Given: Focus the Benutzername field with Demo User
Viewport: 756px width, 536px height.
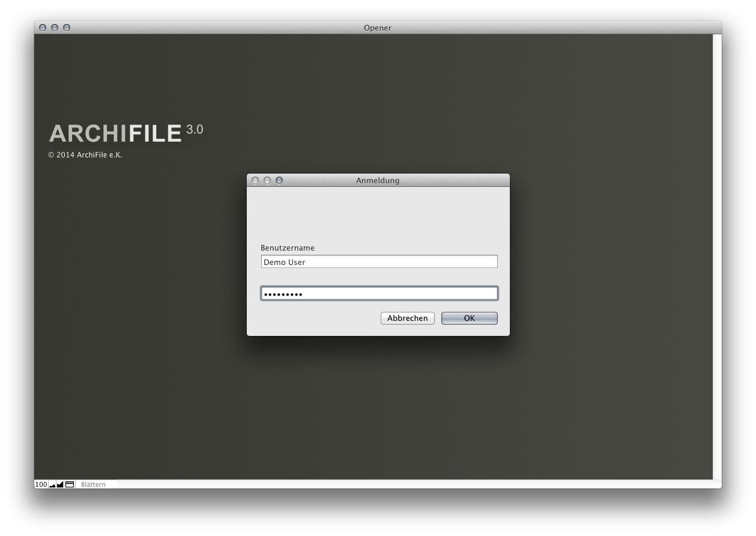Looking at the screenshot, I should click(379, 262).
